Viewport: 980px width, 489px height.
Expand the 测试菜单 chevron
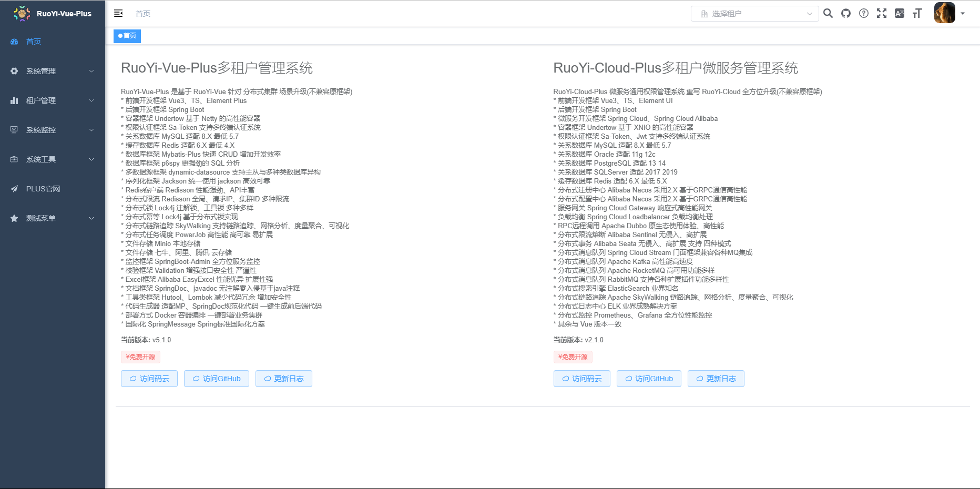click(91, 218)
